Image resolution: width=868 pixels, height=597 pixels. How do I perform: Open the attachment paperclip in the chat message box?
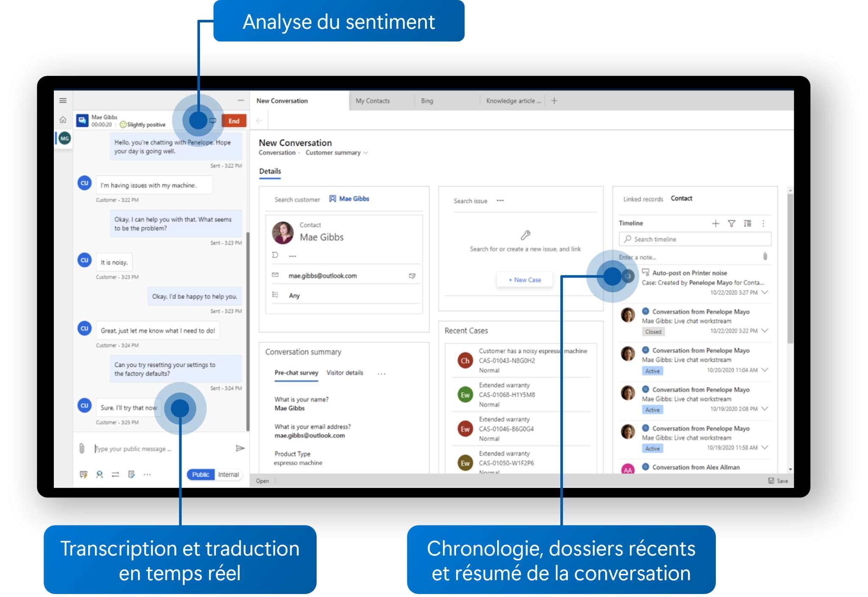(82, 449)
